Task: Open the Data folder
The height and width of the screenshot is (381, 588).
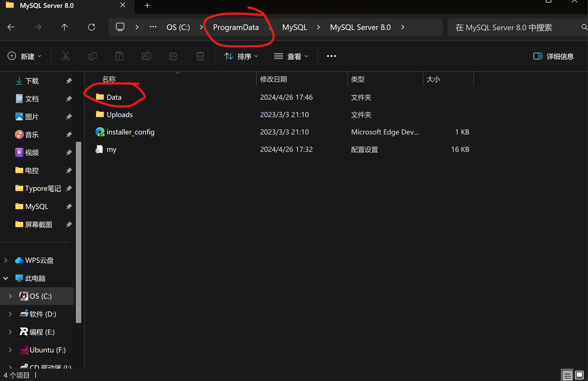Action: pyautogui.click(x=108, y=97)
